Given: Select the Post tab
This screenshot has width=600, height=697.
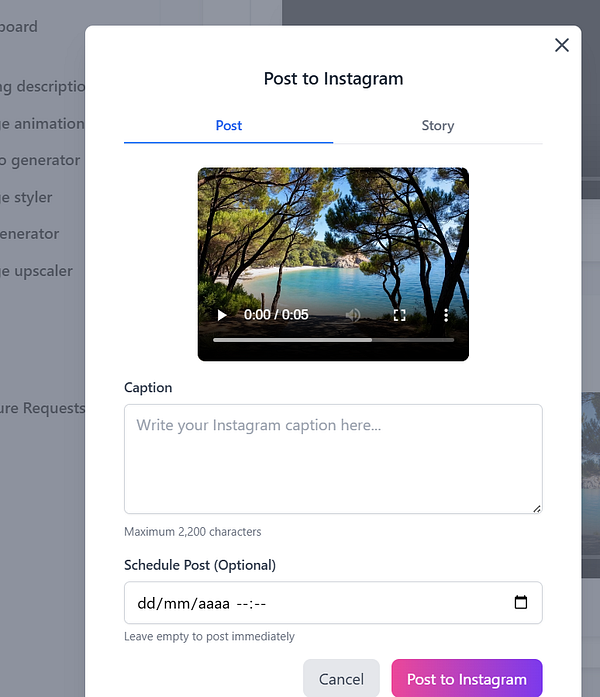Looking at the screenshot, I should point(228,126).
